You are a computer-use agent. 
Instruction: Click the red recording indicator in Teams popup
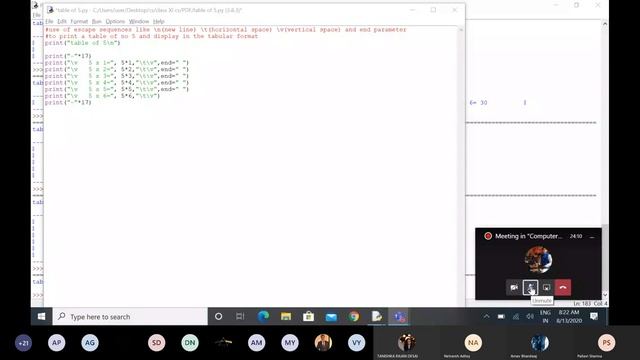pos(488,236)
